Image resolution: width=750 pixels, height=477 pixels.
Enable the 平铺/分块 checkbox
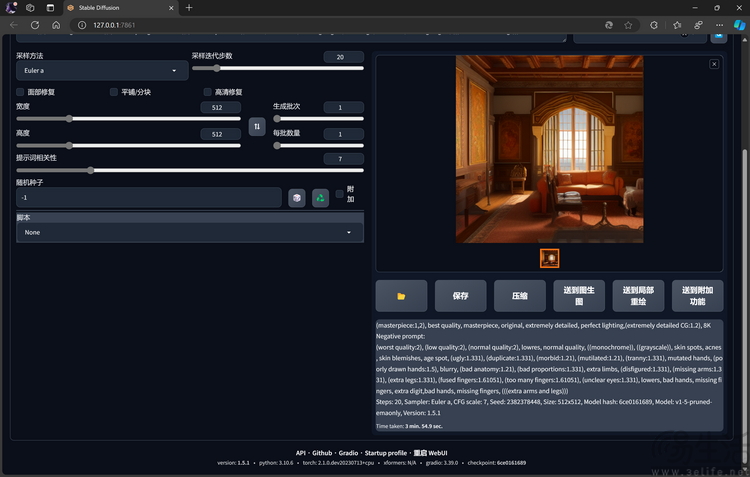tap(114, 92)
